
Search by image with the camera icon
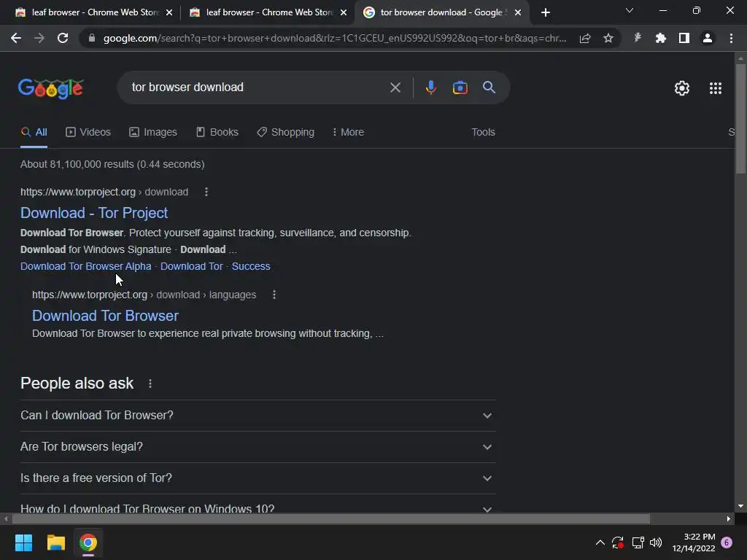pyautogui.click(x=460, y=87)
